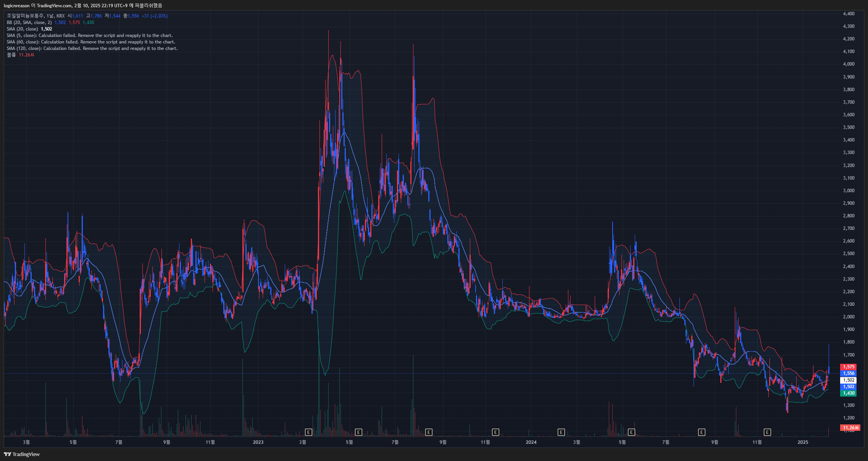Click the E earnings marker between 11월 2023 and 2024
This screenshot has height=461, width=868.
pyautogui.click(x=495, y=432)
